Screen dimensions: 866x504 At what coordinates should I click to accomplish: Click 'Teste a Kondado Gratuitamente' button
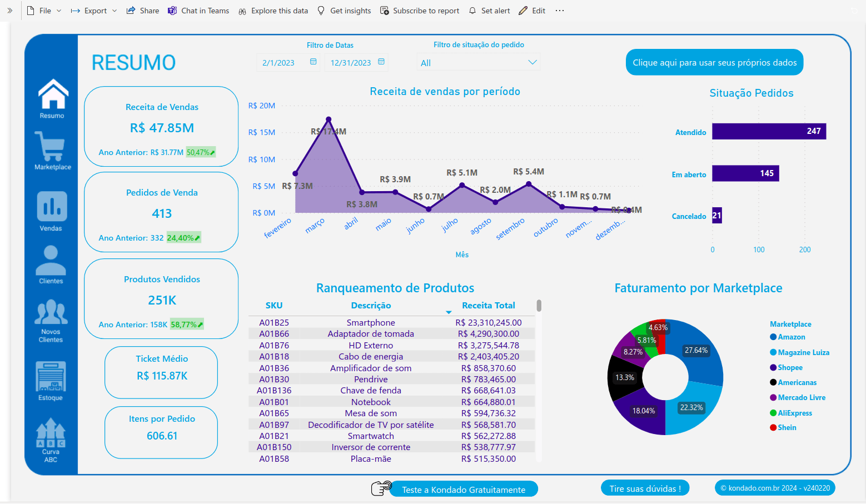click(x=463, y=490)
